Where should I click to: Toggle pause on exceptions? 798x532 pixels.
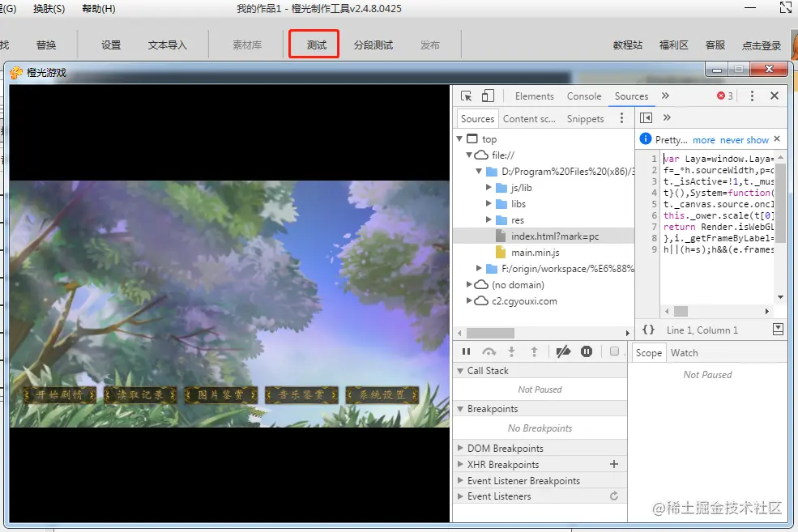coord(587,351)
